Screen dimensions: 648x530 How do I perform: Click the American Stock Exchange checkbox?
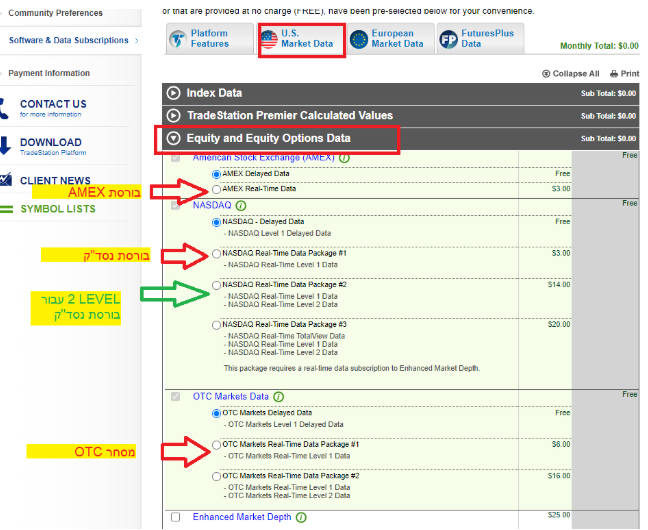click(176, 158)
